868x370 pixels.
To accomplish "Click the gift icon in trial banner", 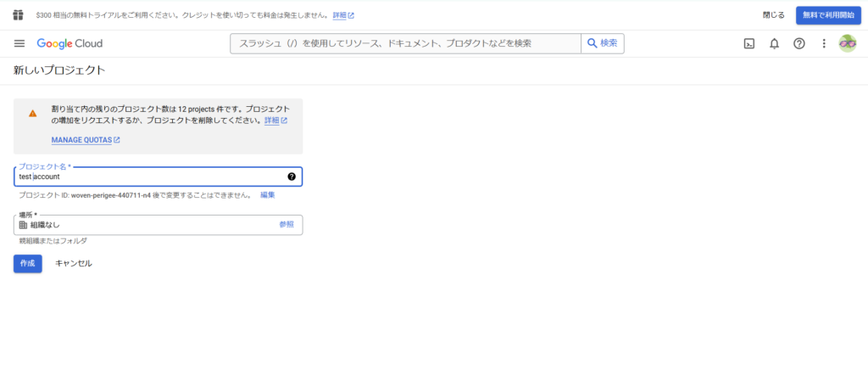I will point(19,14).
